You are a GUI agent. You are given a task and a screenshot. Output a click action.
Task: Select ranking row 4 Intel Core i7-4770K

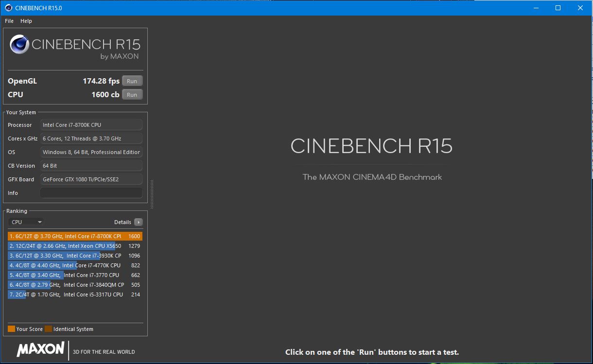coord(75,265)
